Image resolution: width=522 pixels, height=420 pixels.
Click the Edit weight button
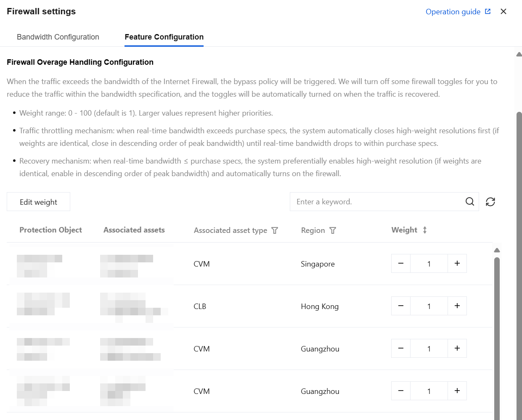(x=38, y=202)
